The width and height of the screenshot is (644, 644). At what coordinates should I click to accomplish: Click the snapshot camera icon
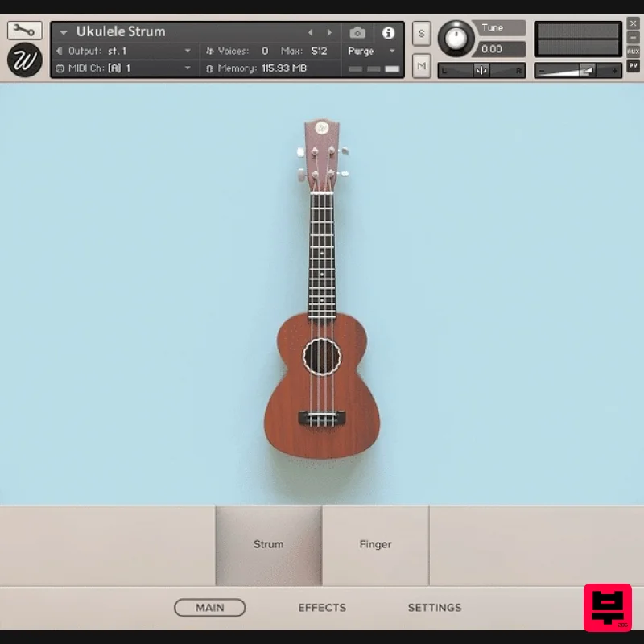point(358,33)
